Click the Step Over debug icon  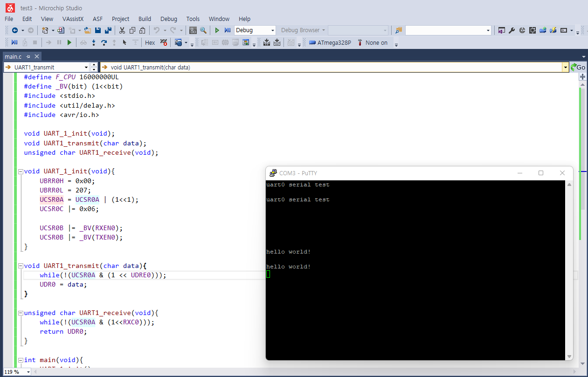[x=104, y=42]
